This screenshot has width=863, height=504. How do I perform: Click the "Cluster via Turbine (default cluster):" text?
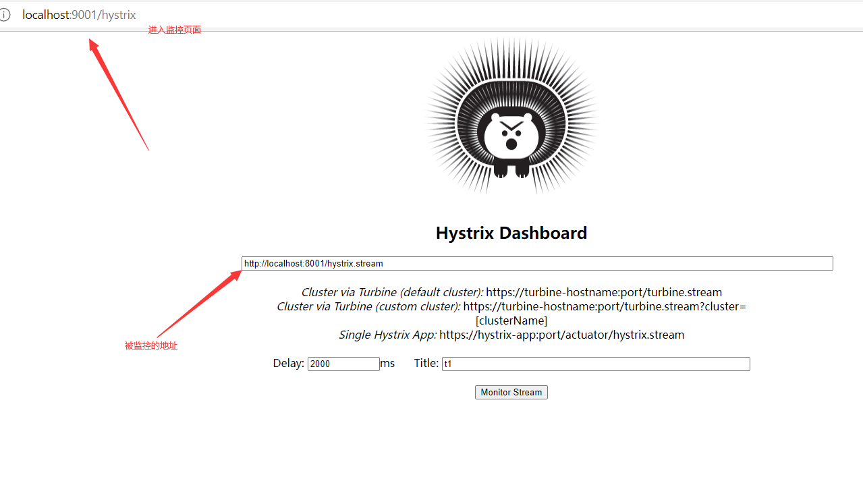click(x=392, y=292)
